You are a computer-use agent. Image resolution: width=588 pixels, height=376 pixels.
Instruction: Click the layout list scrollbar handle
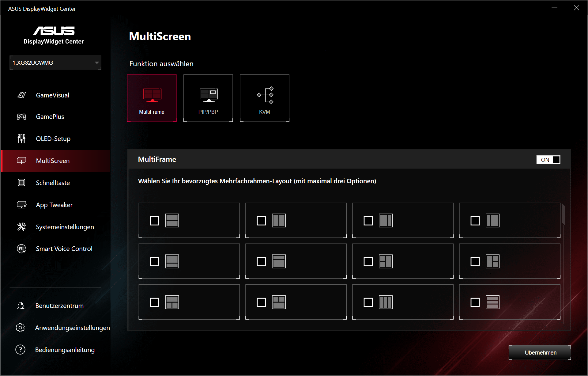click(x=563, y=215)
